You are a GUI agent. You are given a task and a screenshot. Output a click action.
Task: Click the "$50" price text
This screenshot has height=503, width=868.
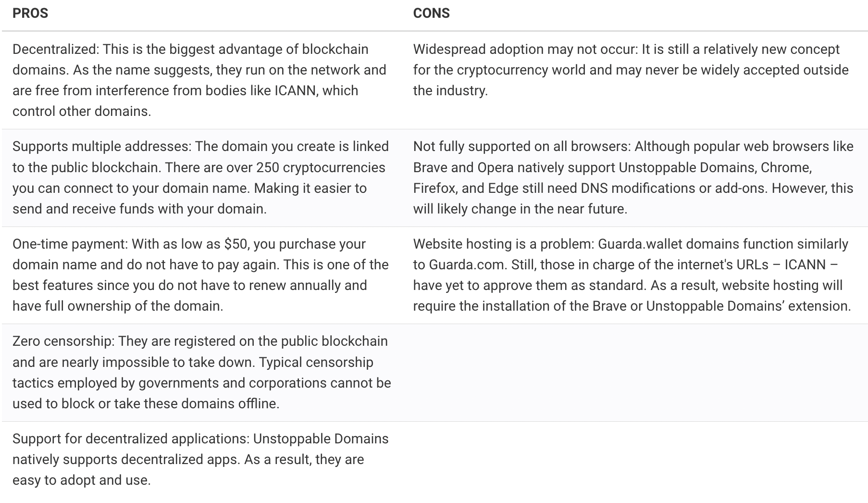[236, 244]
